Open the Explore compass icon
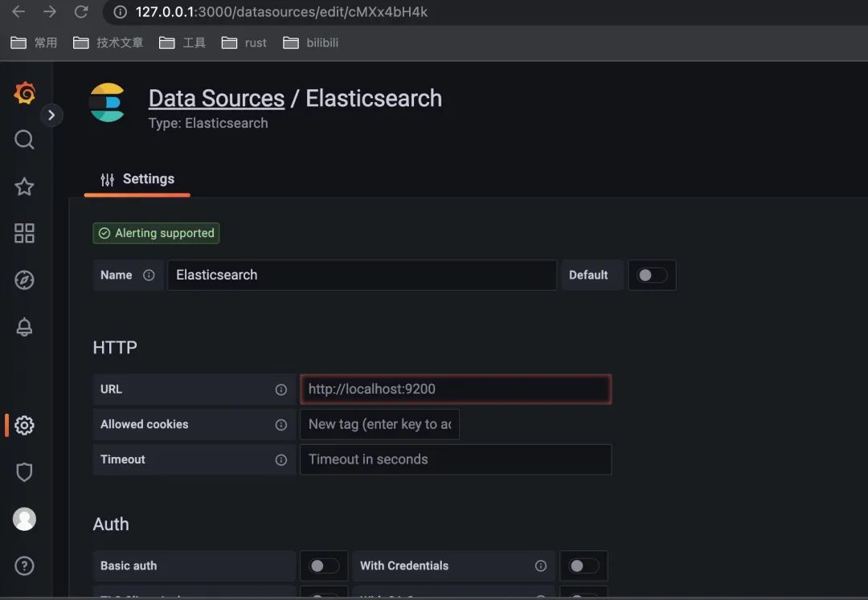This screenshot has width=868, height=600. point(24,280)
